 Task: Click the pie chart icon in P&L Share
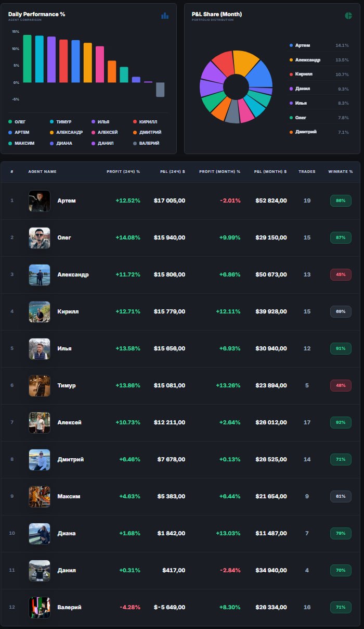click(348, 16)
